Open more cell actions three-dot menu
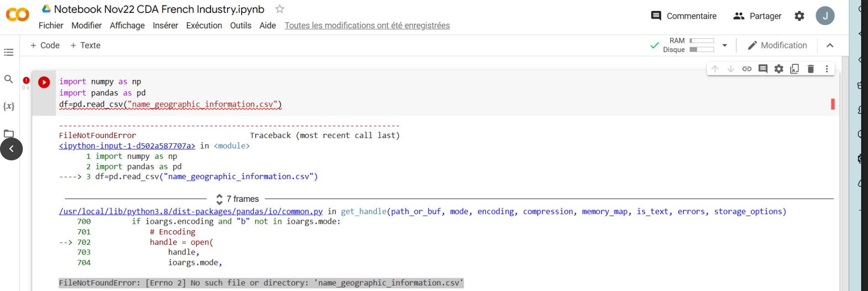The width and height of the screenshot is (868, 291). pos(827,69)
